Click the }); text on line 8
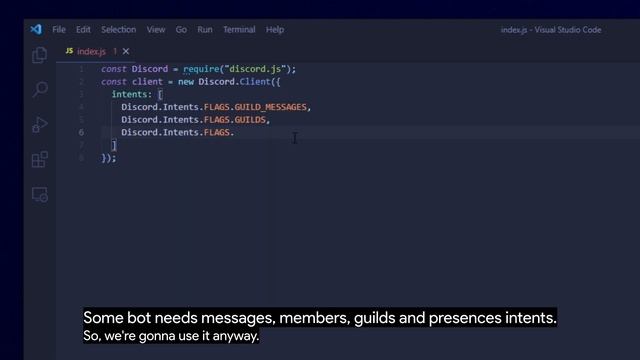Viewport: 640px width, 360px height. (109, 158)
